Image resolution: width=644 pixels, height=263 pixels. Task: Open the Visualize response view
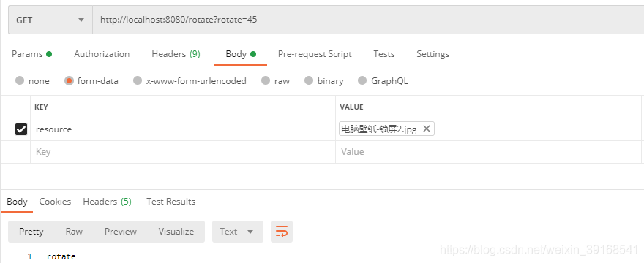pyautogui.click(x=176, y=232)
